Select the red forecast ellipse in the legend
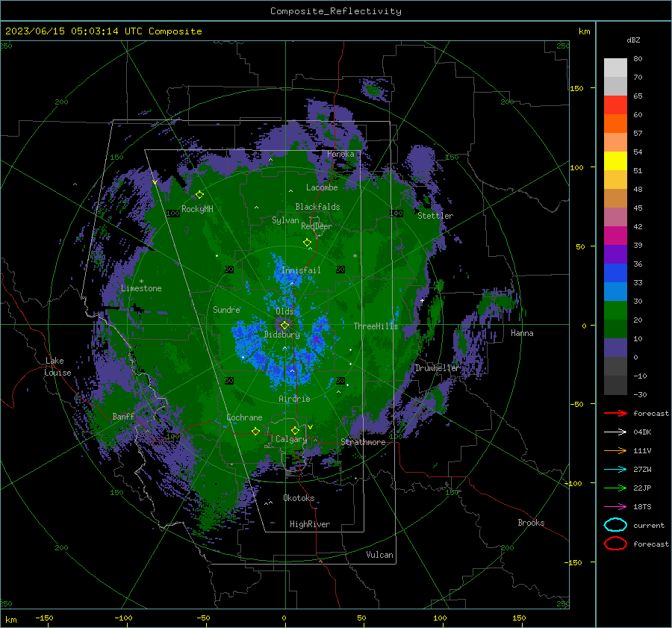The height and width of the screenshot is (628, 672). coord(615,544)
